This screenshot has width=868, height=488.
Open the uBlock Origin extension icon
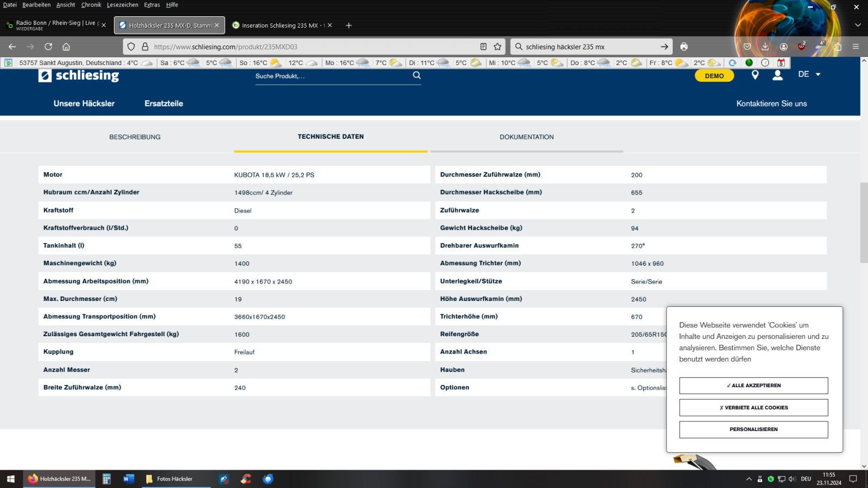(801, 47)
